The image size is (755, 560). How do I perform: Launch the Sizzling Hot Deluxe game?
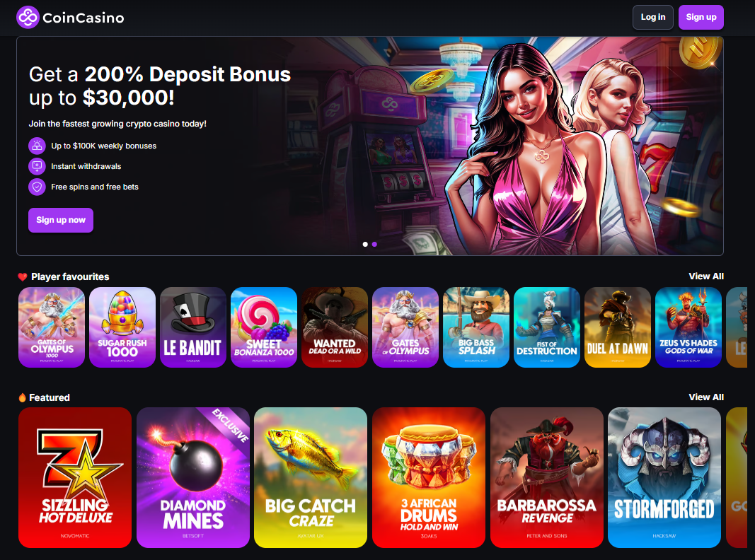pos(75,478)
